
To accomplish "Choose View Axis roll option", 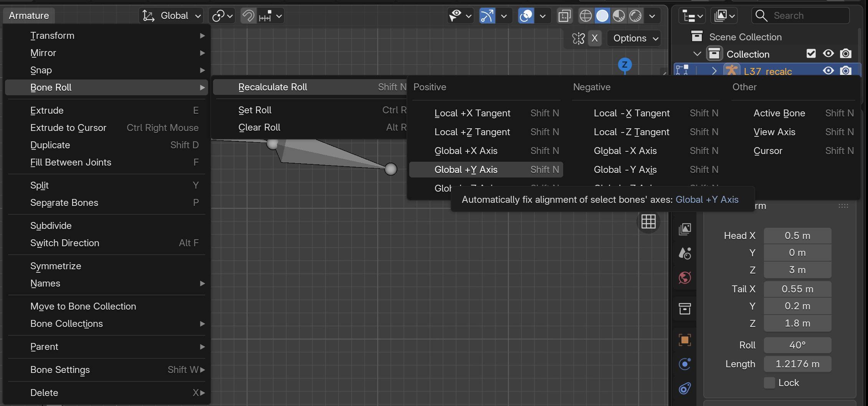I will tap(794, 132).
